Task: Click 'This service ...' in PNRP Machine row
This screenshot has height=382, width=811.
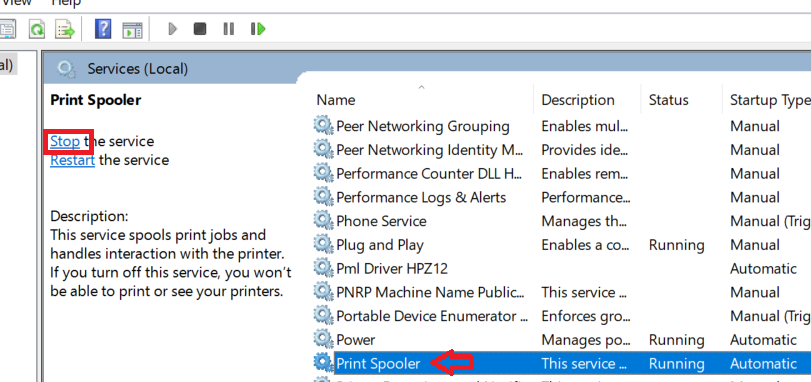Action: coord(585,293)
